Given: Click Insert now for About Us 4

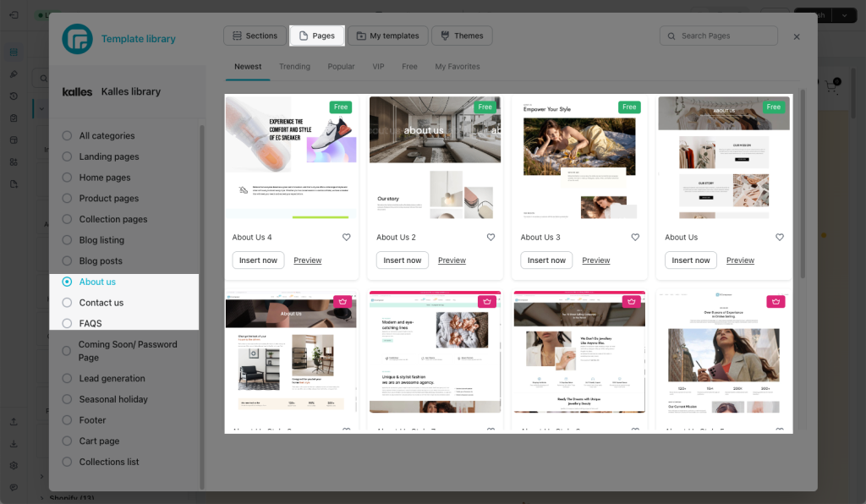Looking at the screenshot, I should coord(258,260).
